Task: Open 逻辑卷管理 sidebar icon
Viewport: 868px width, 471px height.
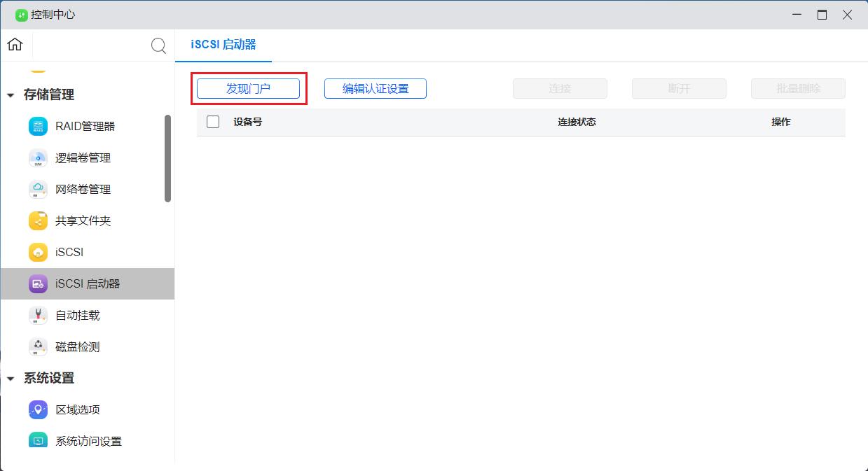Action: pyautogui.click(x=38, y=158)
